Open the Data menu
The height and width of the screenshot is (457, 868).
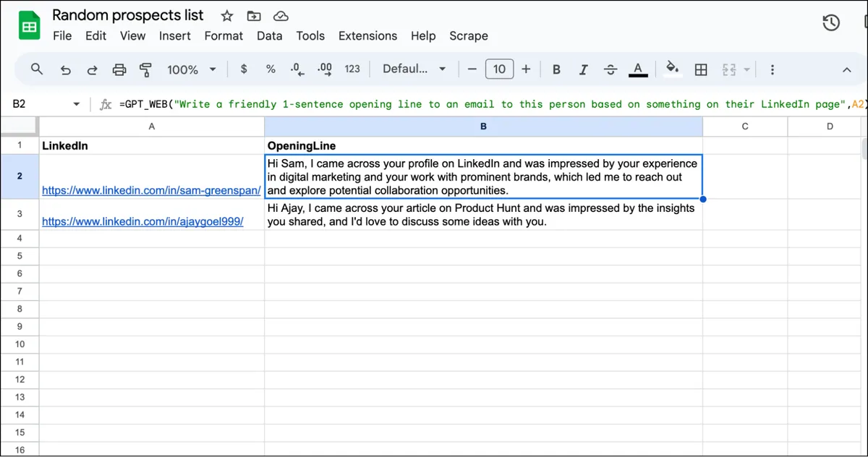click(269, 35)
